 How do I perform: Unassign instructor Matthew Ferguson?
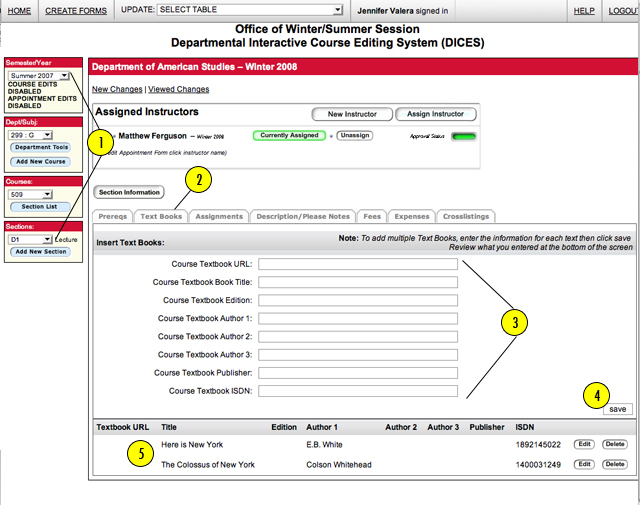click(355, 135)
